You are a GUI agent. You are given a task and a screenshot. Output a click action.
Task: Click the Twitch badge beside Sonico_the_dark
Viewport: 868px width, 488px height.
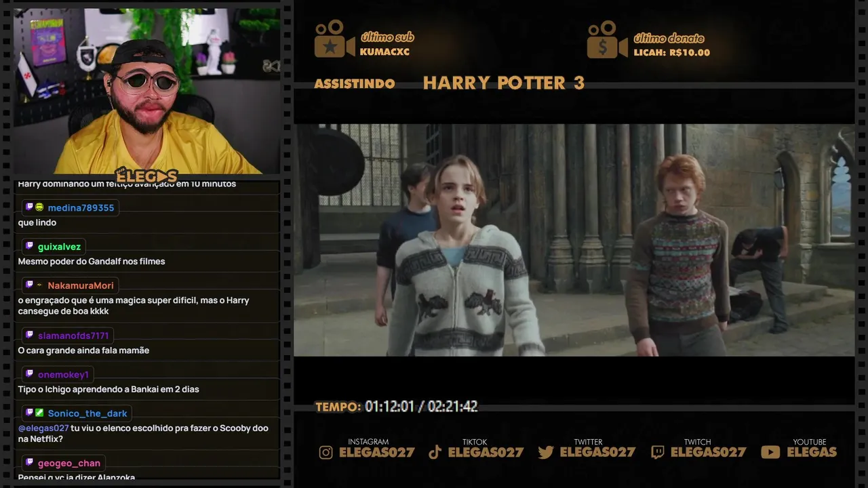pos(29,413)
